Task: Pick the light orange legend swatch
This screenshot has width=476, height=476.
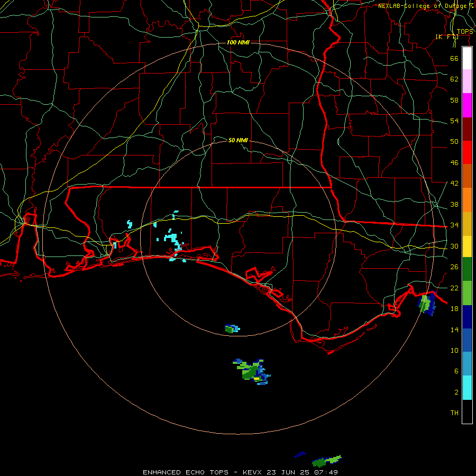Action: pyautogui.click(x=467, y=200)
